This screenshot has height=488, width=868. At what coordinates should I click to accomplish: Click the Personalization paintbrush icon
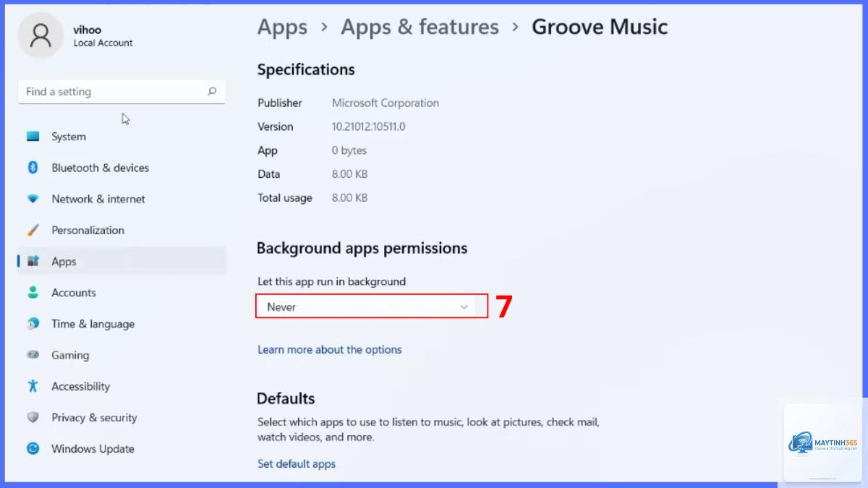pos(33,230)
